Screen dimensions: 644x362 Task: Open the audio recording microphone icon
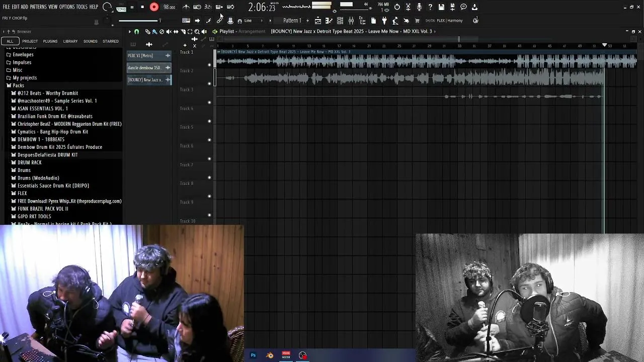(419, 7)
